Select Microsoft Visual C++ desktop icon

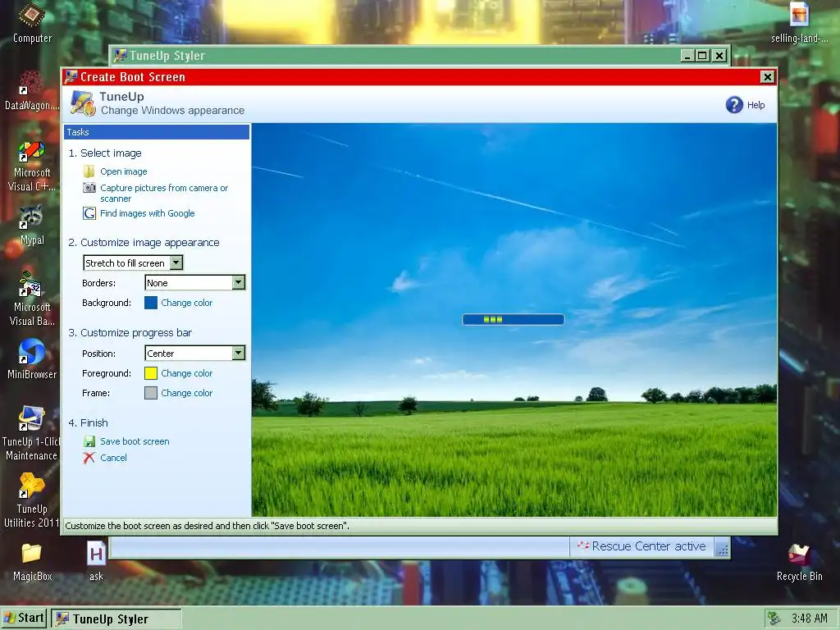pyautogui.click(x=32, y=166)
